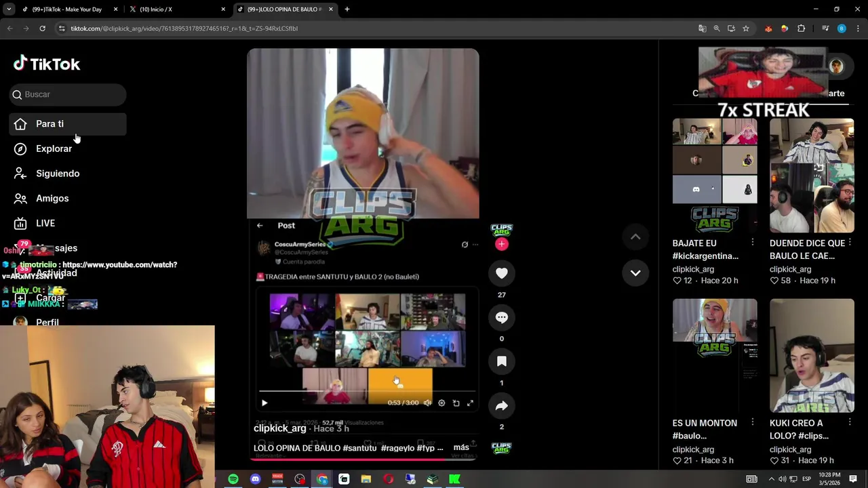Show hidden system tray icons
The image size is (868, 488).
[x=771, y=479]
